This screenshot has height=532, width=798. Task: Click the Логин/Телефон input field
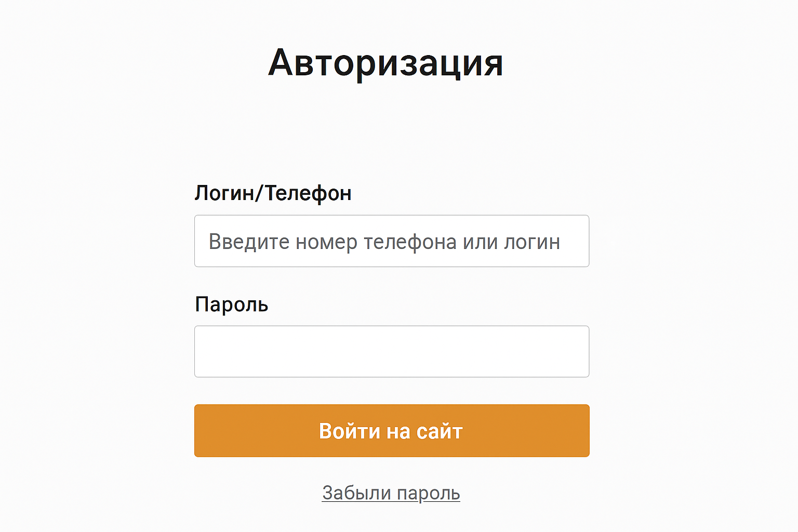(x=392, y=241)
